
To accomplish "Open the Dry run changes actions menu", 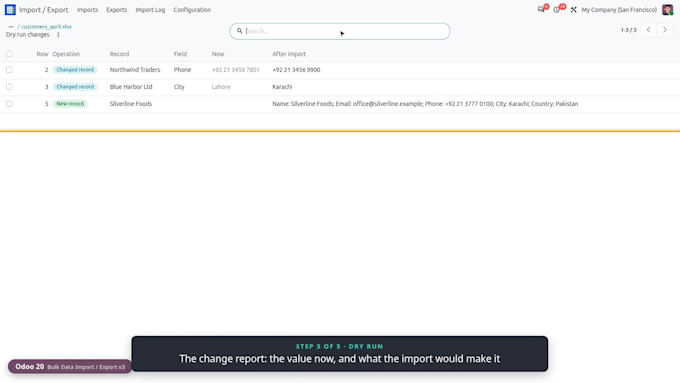I will (x=58, y=35).
